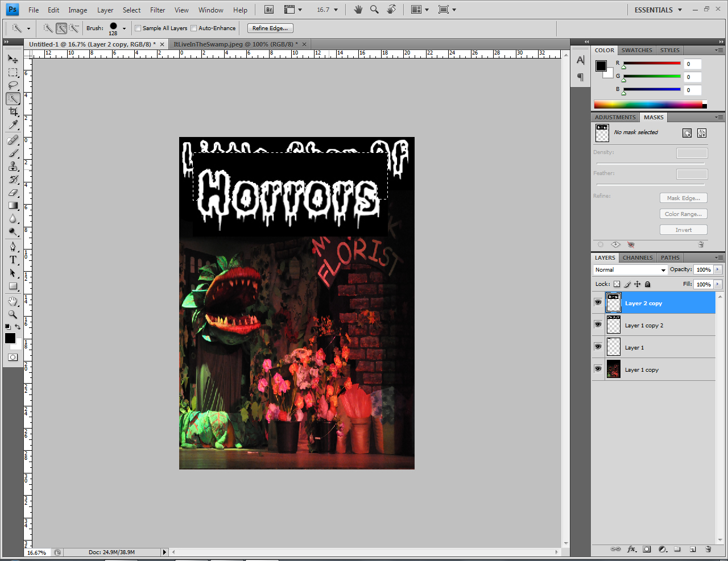728x561 pixels.
Task: Open the Fill slider arrow
Action: pyautogui.click(x=718, y=284)
